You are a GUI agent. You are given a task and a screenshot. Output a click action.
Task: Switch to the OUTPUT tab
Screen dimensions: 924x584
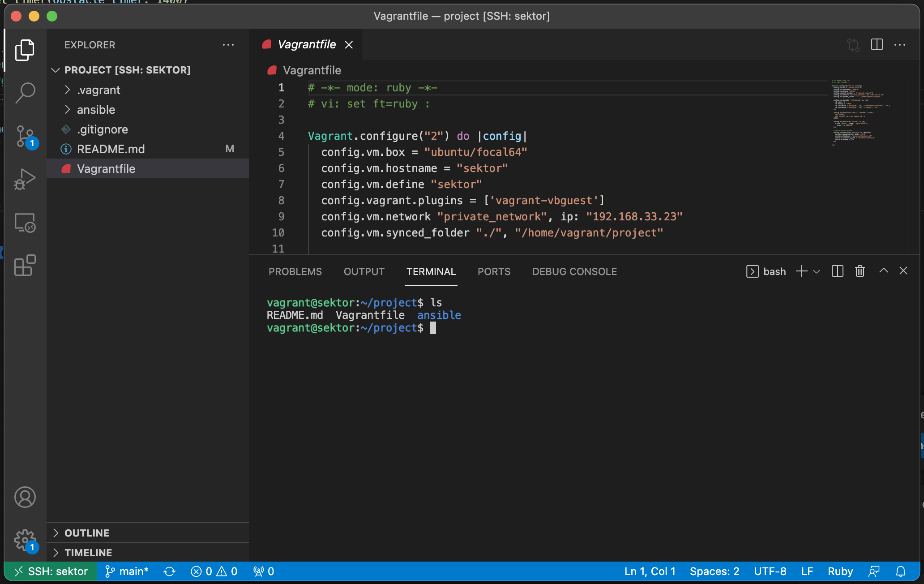tap(364, 271)
